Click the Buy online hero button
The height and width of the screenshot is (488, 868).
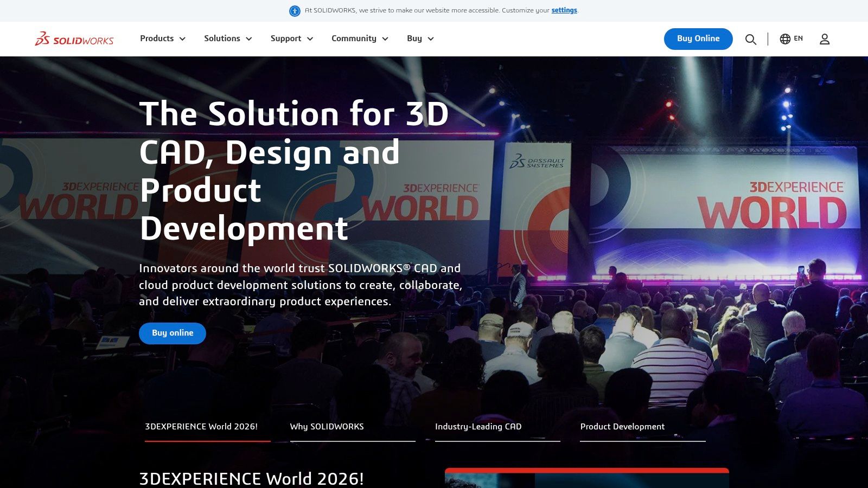coord(173,333)
